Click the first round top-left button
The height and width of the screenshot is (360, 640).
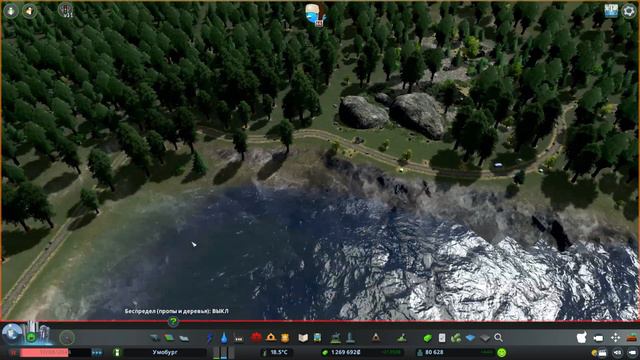[11, 11]
